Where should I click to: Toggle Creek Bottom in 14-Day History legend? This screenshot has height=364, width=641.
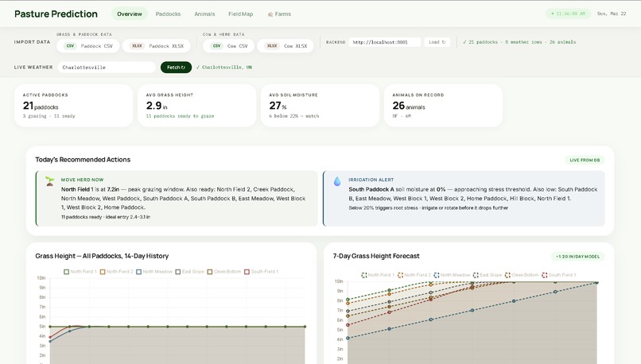(x=223, y=272)
